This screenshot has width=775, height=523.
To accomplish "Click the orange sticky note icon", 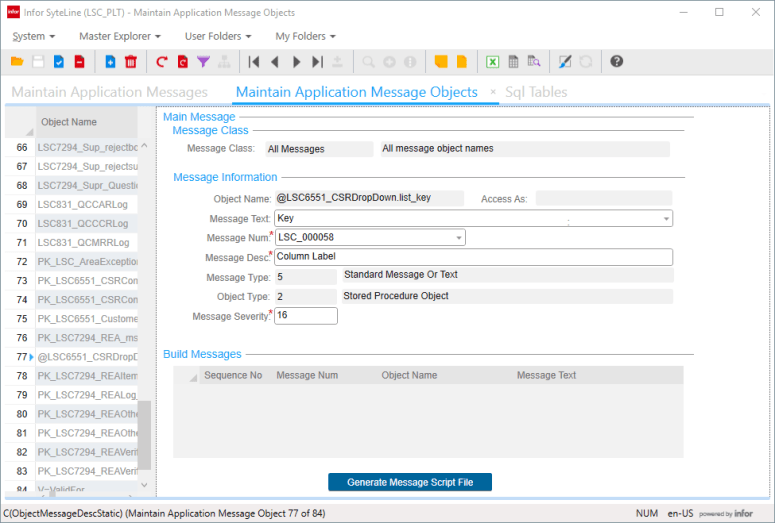I will pyautogui.click(x=441, y=62).
